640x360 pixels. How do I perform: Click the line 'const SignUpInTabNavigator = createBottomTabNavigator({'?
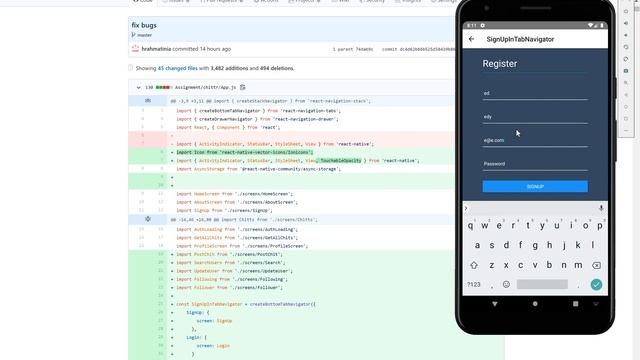pyautogui.click(x=246, y=304)
